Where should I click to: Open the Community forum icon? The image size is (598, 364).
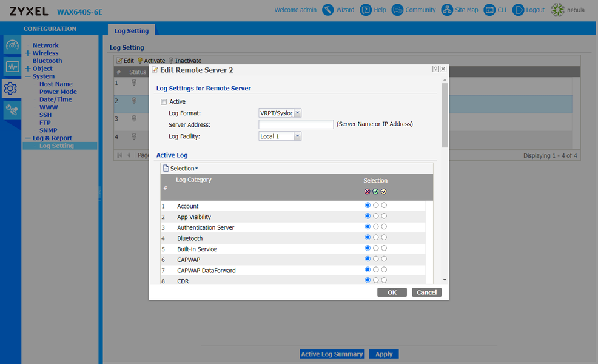[397, 10]
